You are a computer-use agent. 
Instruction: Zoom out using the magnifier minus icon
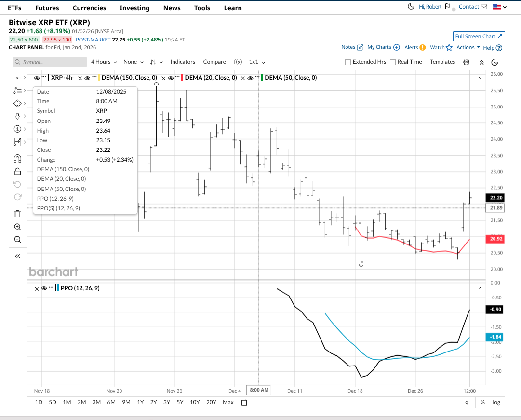[x=17, y=240]
